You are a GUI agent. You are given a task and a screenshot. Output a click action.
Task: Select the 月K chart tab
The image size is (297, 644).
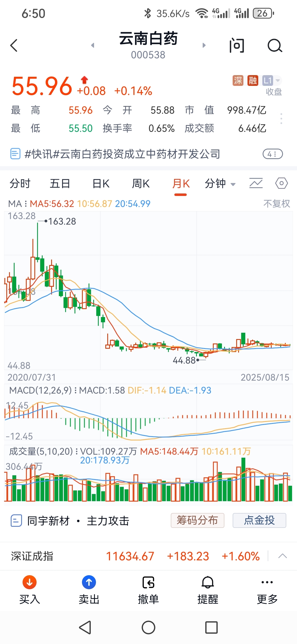[x=181, y=184]
